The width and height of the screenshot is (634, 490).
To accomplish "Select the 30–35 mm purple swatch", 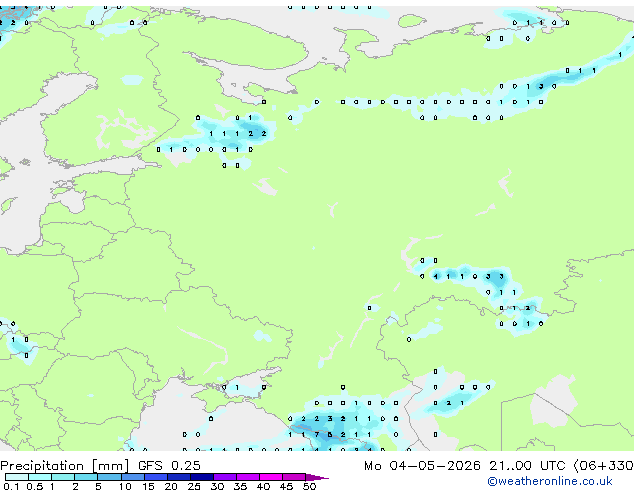I will click(224, 477).
